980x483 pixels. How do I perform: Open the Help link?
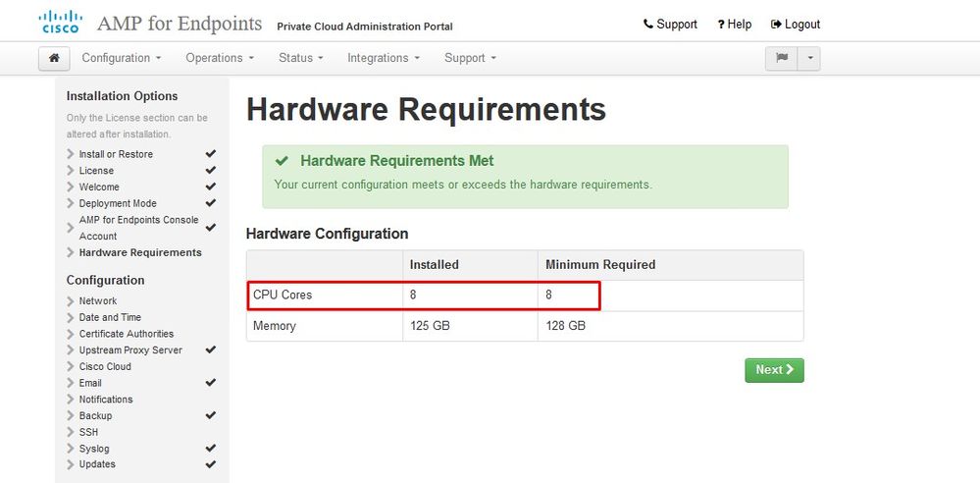[735, 25]
